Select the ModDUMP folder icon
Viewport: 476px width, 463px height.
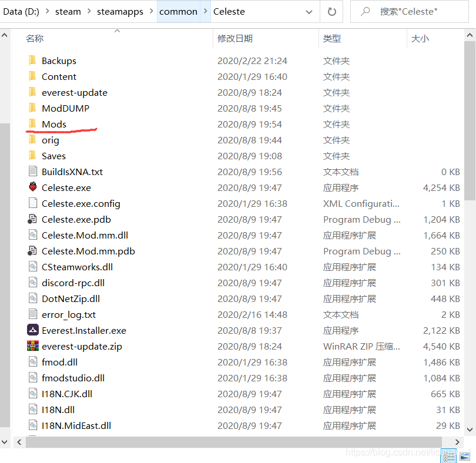coord(32,108)
